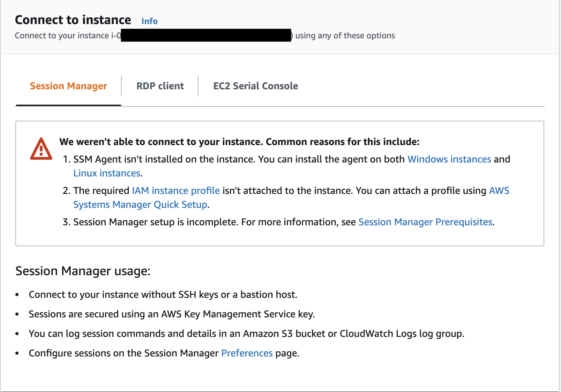The width and height of the screenshot is (561, 392).
Task: Open the Session Manager Preferences link
Action: point(247,353)
